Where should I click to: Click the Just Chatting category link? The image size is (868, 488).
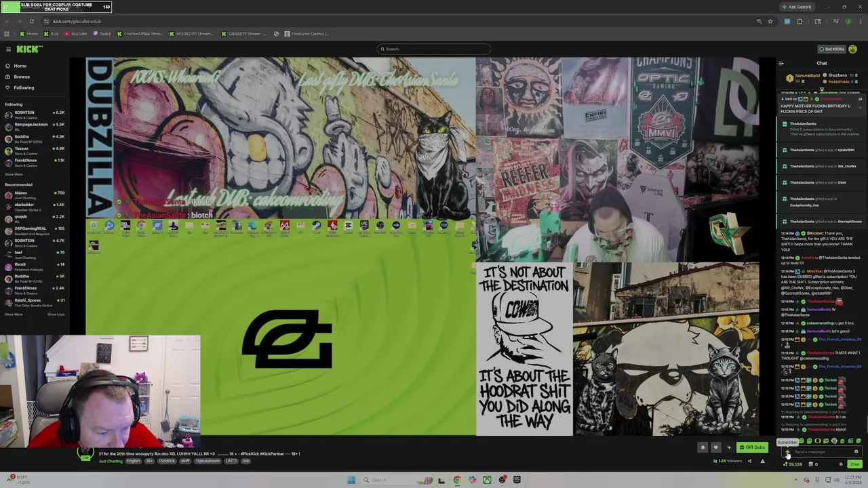pos(111,461)
